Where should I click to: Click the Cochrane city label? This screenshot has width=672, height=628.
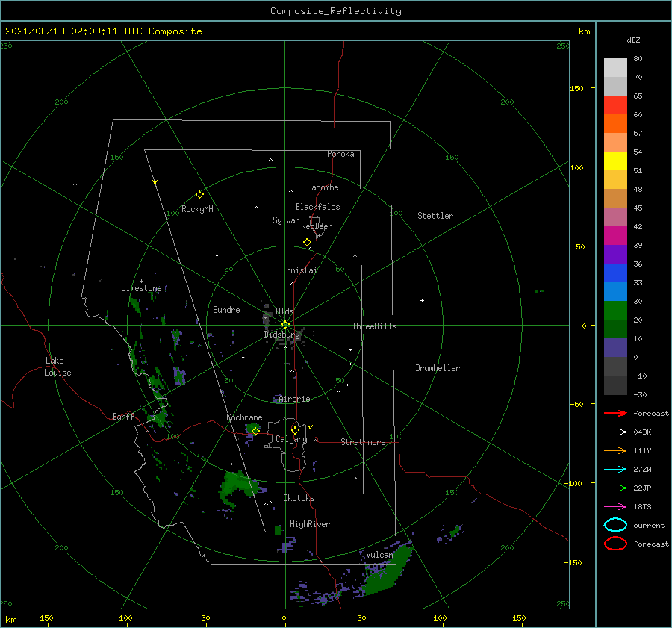point(244,417)
